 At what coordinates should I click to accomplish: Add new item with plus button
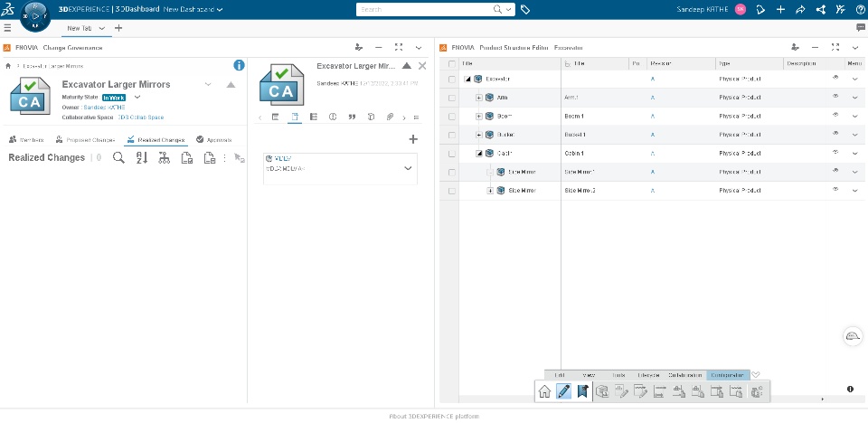(x=413, y=139)
